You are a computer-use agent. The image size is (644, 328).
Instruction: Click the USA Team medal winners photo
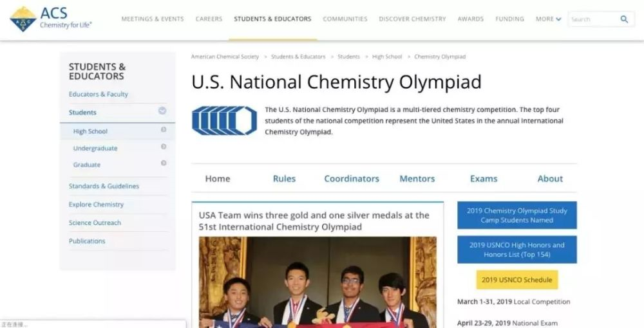tap(317, 282)
